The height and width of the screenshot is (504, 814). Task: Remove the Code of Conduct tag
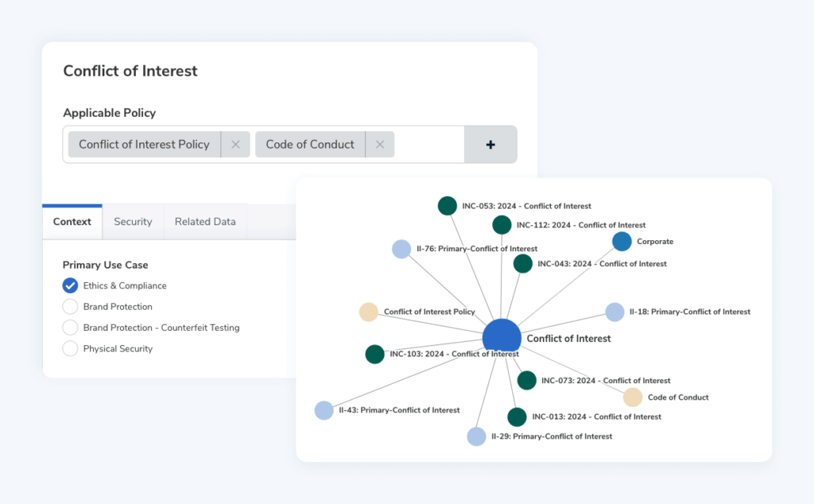[x=380, y=144]
